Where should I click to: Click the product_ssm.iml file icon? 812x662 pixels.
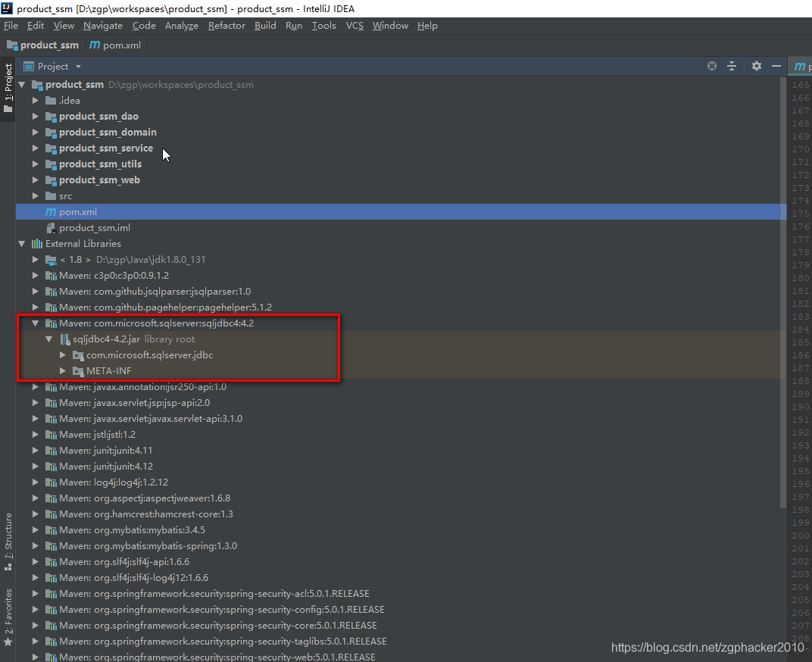point(51,228)
